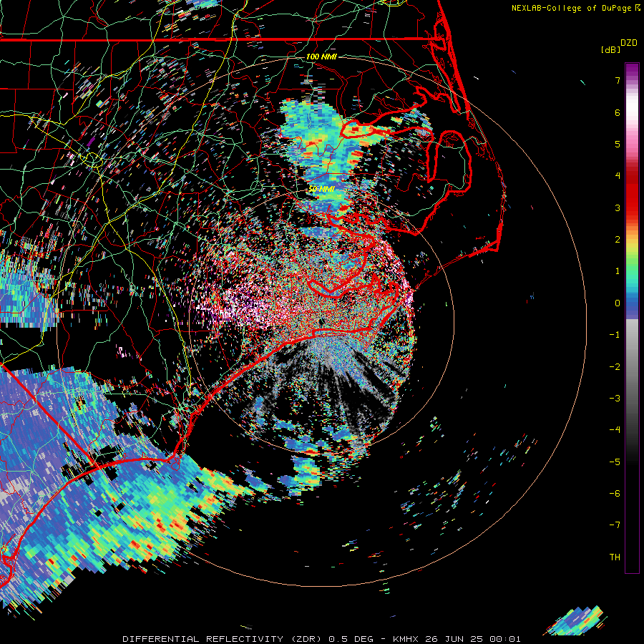Viewport: 644px width, 644px height.
Task: Click the 'DZD' color scale title
Action: pos(629,43)
